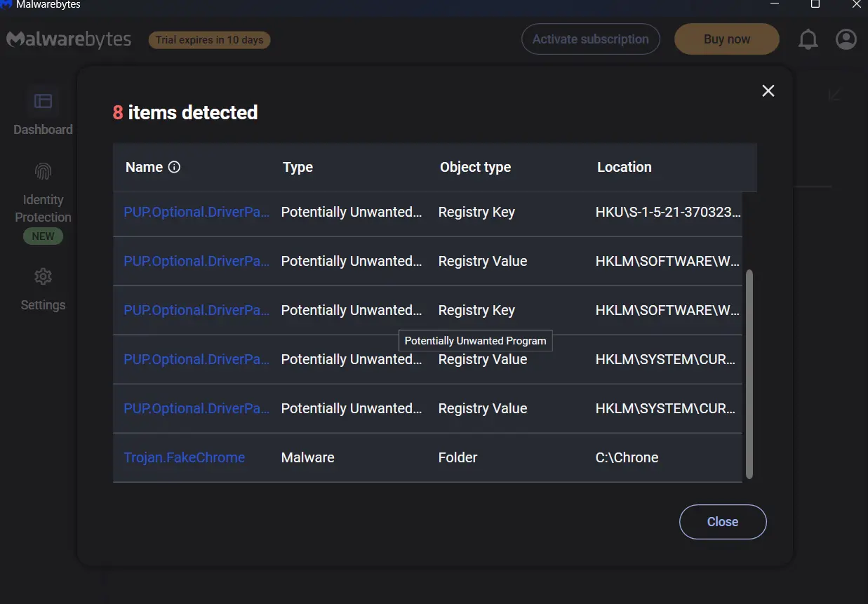Click the detections list scrollbar thumb

coord(749,373)
